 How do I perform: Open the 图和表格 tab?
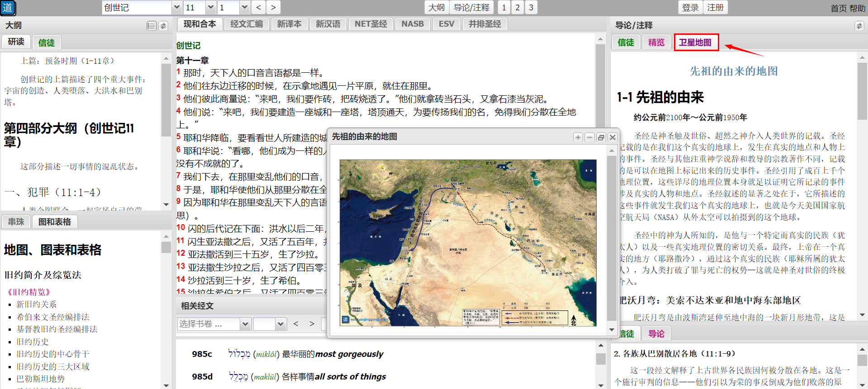[55, 222]
